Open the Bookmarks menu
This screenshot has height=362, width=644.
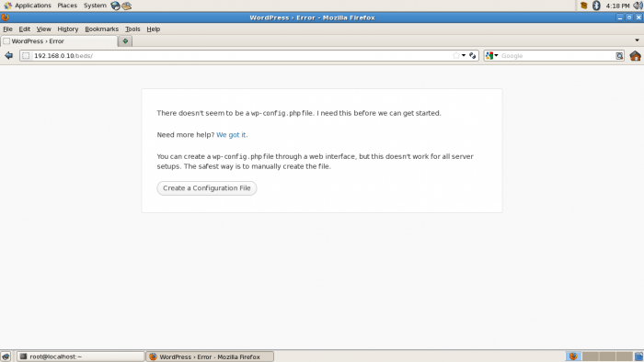101,29
